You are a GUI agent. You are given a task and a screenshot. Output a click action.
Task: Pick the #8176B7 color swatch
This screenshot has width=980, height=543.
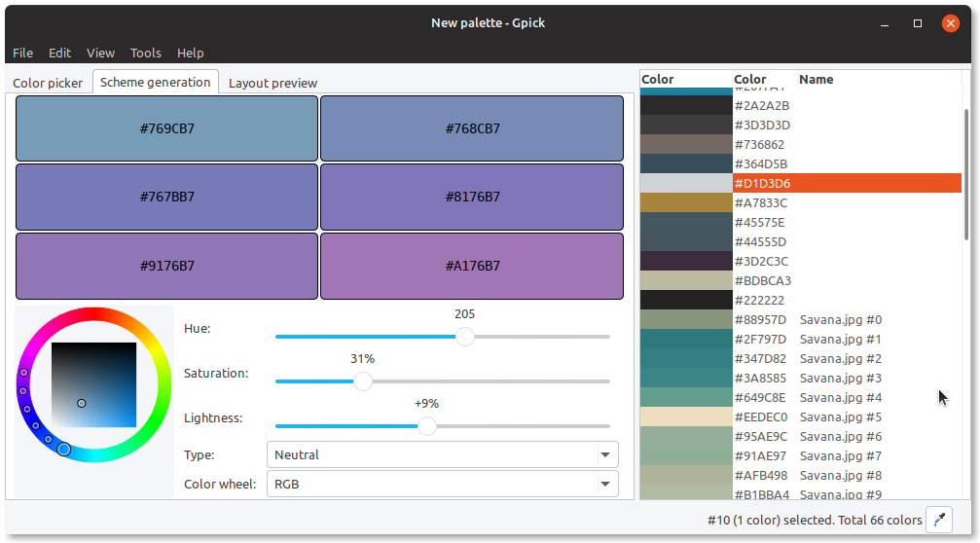pos(472,197)
